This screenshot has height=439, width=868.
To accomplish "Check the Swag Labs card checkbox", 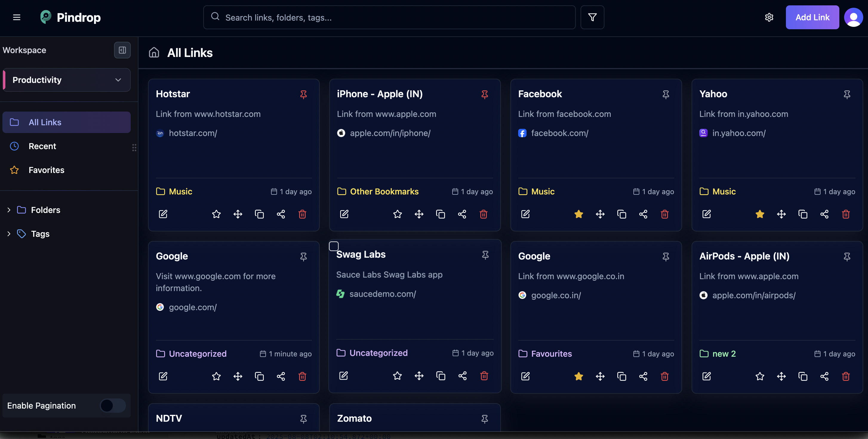I will [x=334, y=246].
